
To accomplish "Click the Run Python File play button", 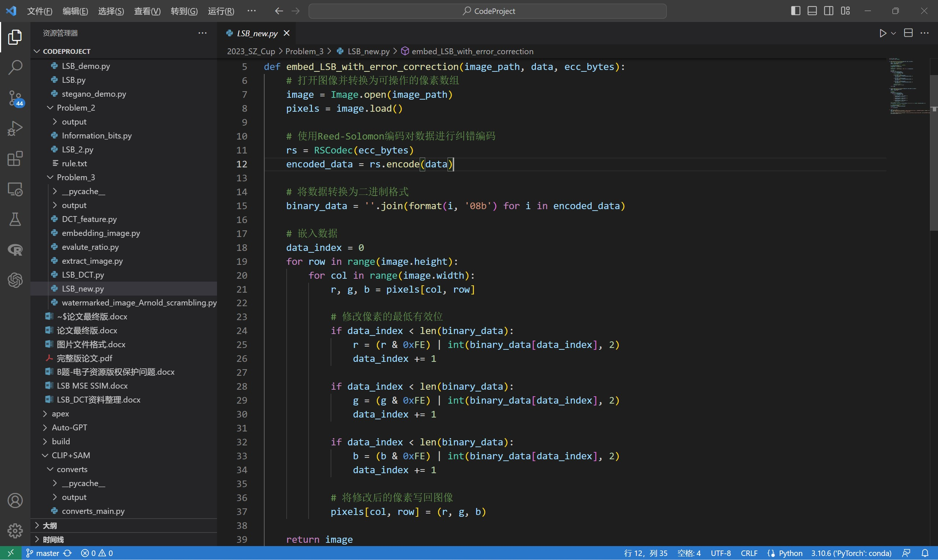I will (x=883, y=33).
